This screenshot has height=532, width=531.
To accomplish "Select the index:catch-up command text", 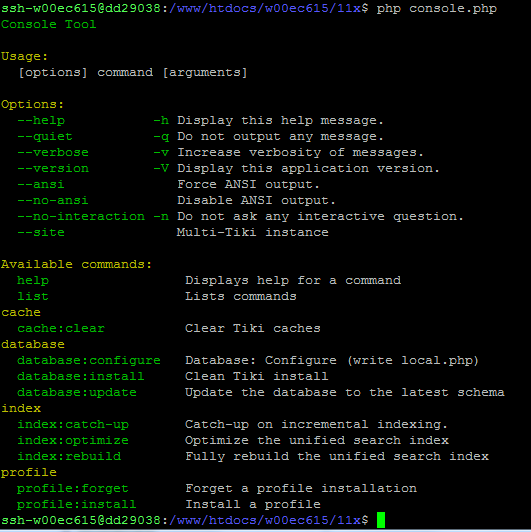I will coord(73,424).
